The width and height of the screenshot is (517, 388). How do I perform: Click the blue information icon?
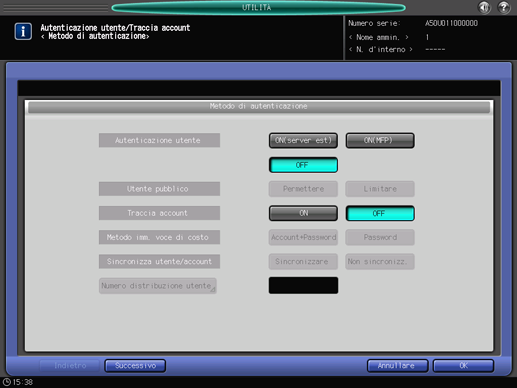[x=23, y=31]
